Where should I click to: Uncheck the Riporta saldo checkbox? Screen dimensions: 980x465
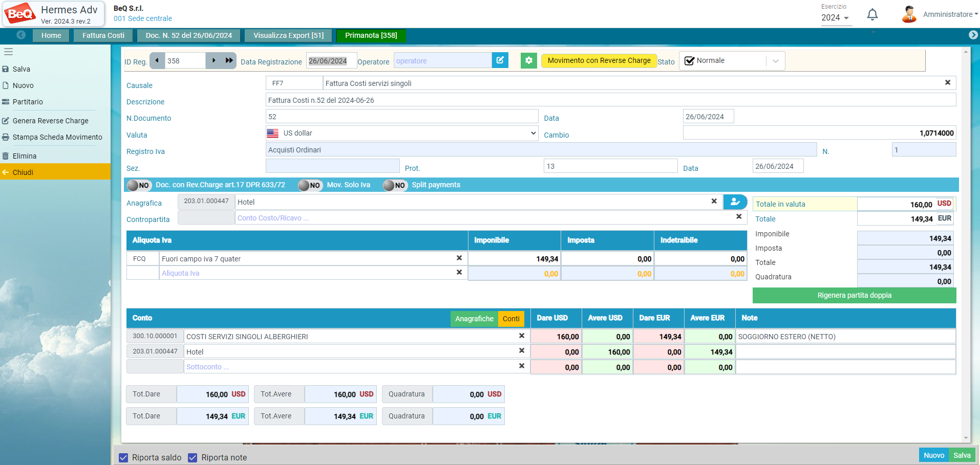coord(123,457)
